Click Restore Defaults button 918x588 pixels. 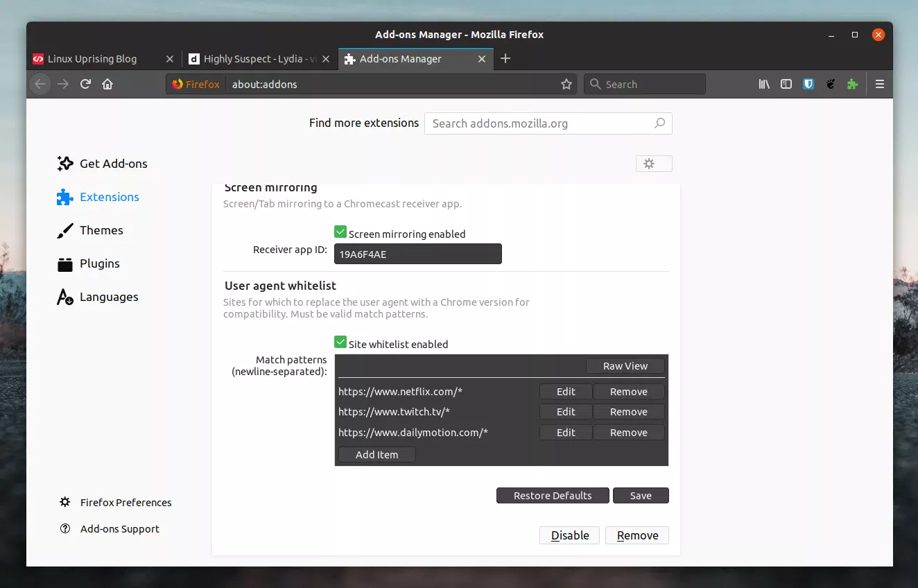(553, 495)
